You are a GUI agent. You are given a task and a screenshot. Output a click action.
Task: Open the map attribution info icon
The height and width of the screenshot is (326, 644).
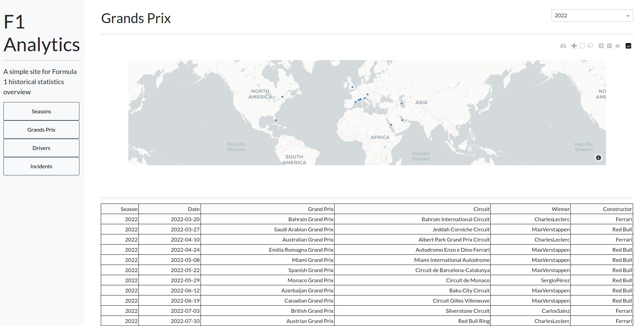pos(599,158)
